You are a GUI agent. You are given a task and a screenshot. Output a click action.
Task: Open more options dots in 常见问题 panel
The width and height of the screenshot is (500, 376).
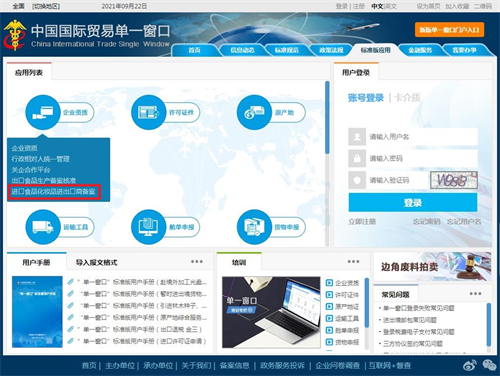475,294
